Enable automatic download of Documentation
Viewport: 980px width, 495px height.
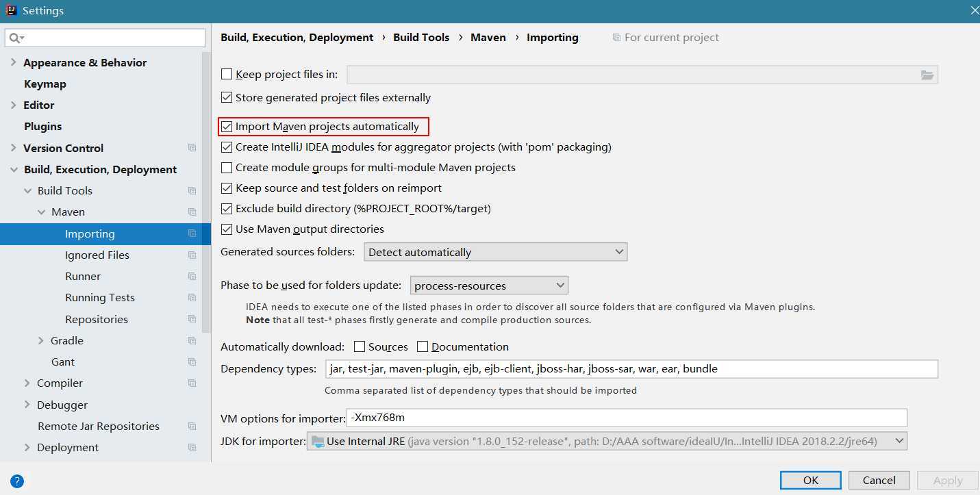coord(423,347)
